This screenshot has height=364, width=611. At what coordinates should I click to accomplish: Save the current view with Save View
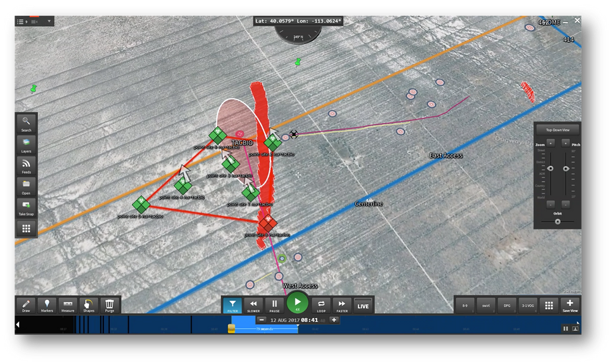pyautogui.click(x=569, y=305)
